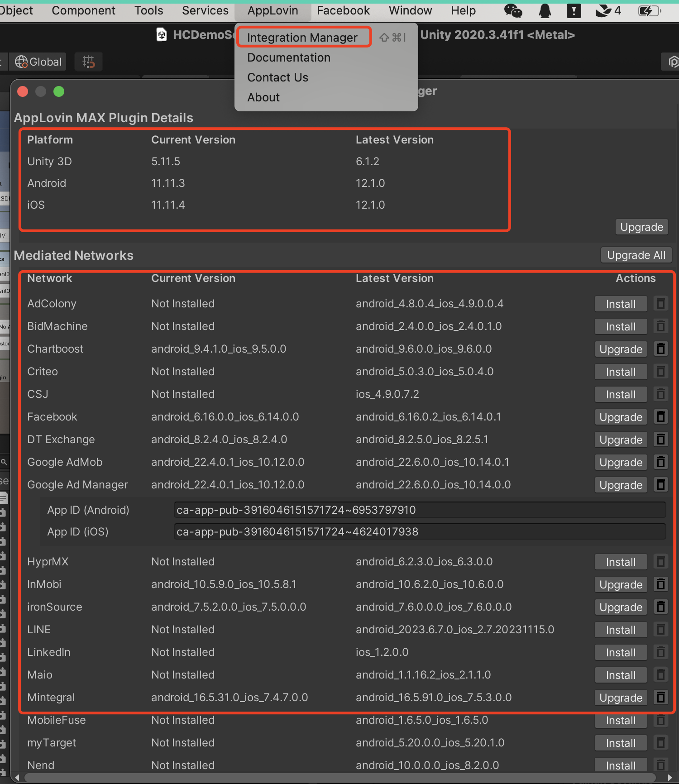The image size is (679, 784).
Task: Click LINE row trash icon
Action: [x=661, y=630]
